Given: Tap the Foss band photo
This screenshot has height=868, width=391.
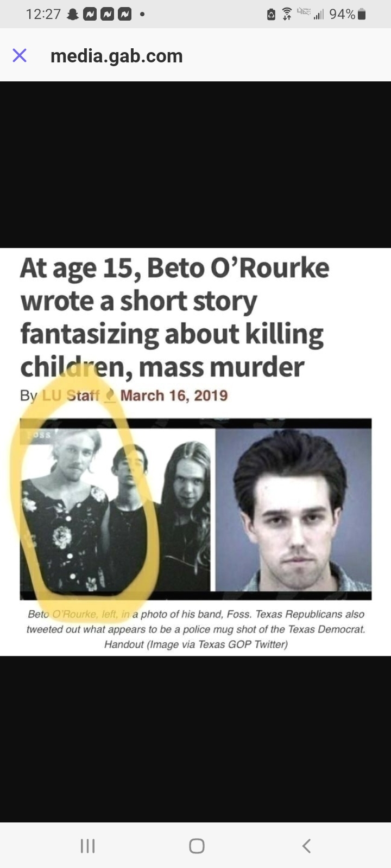Looking at the screenshot, I should click(115, 509).
